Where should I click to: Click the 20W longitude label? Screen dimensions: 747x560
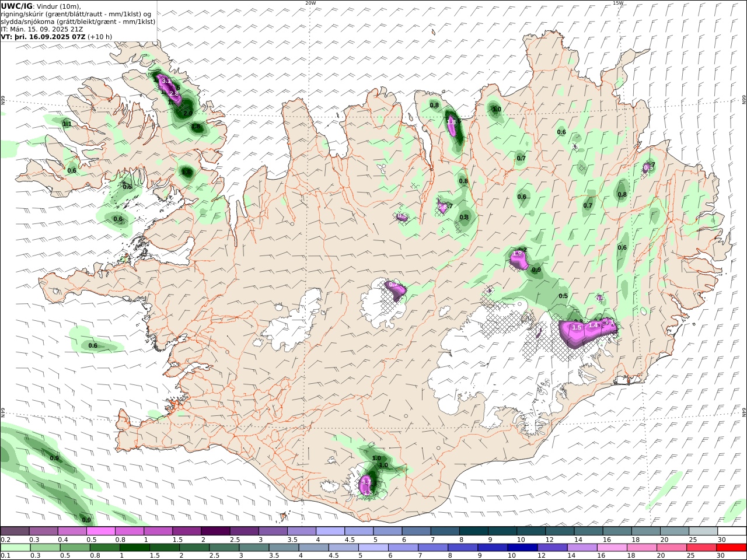(x=311, y=3)
